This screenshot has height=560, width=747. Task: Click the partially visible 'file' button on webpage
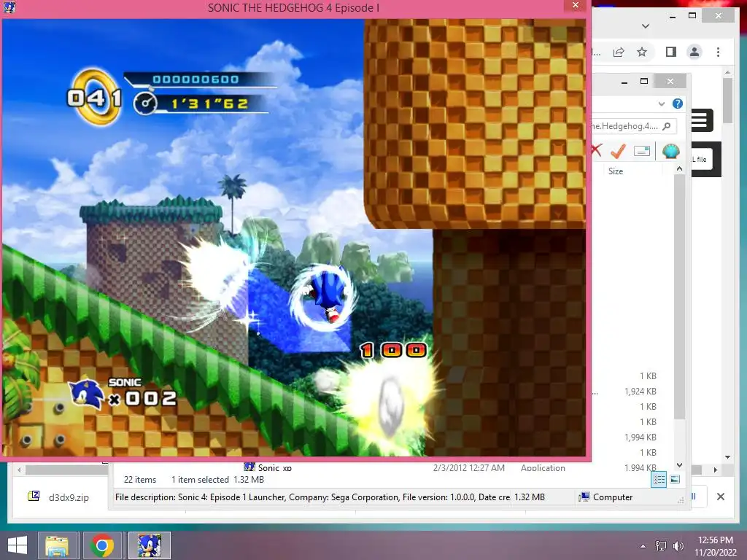(703, 160)
